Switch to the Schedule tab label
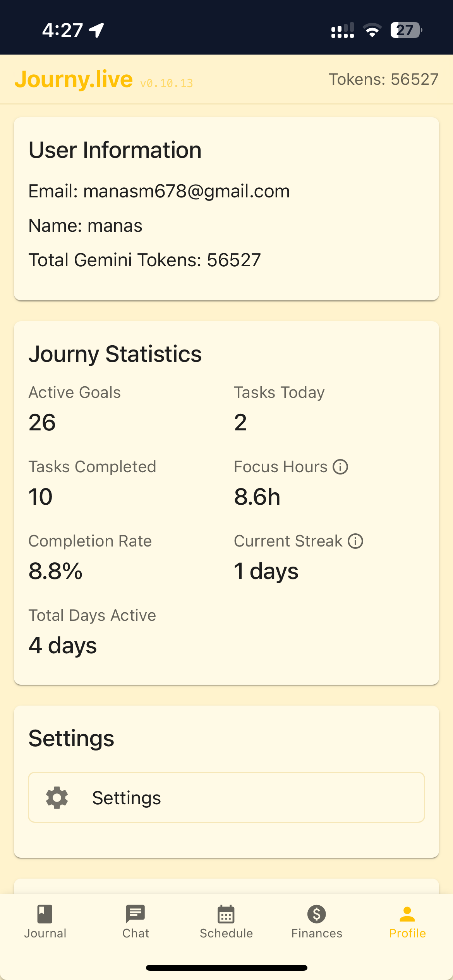453x980 pixels. point(226,934)
